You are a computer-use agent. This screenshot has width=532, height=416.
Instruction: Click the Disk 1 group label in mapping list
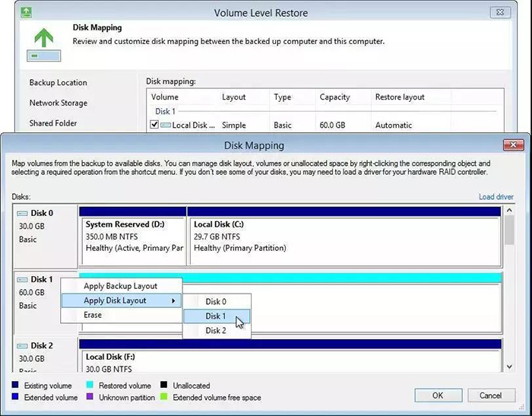tap(165, 111)
